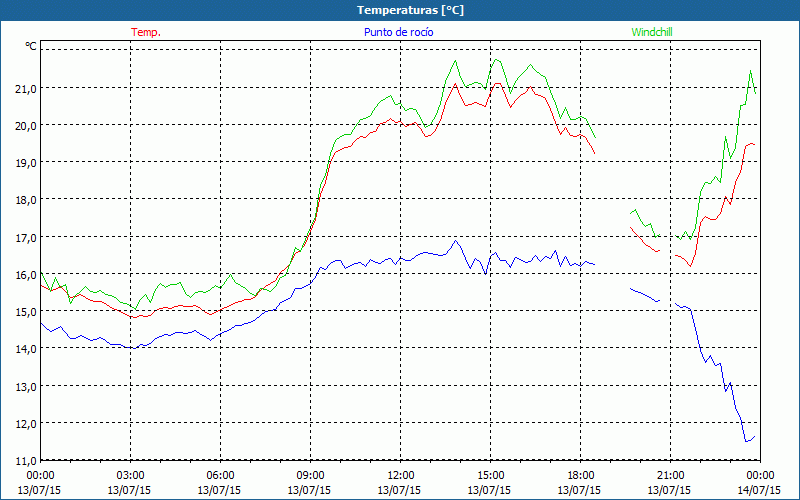Select the red 'Temp.' legend label

[x=146, y=32]
